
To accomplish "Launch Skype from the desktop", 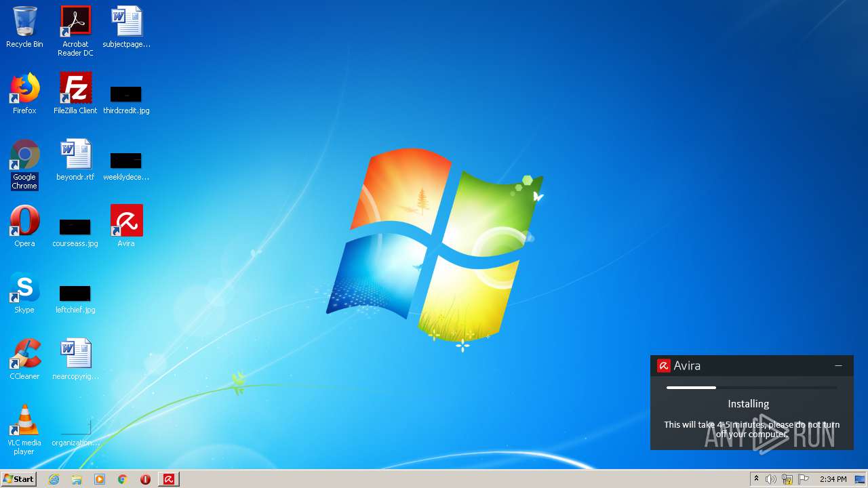I will (24, 293).
